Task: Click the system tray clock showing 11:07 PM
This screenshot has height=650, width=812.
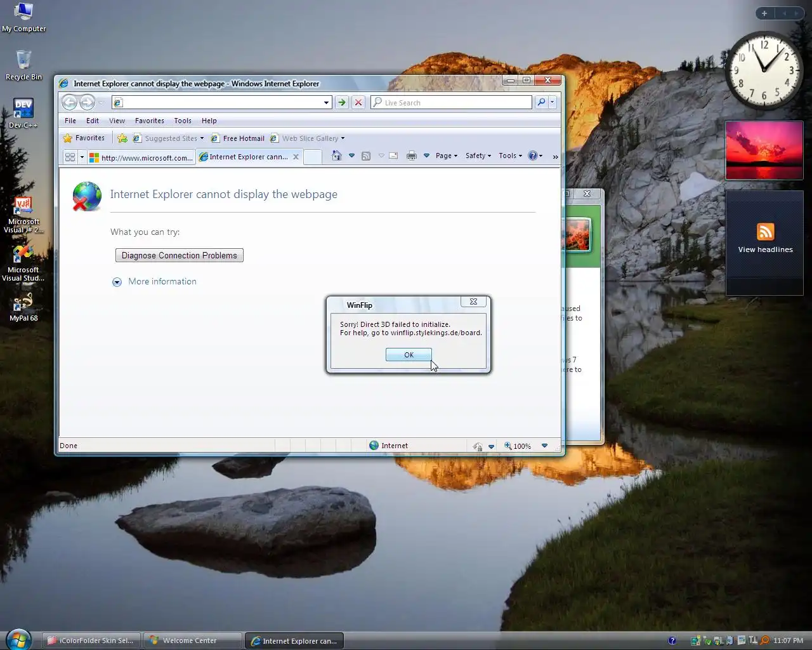Action: 789,640
